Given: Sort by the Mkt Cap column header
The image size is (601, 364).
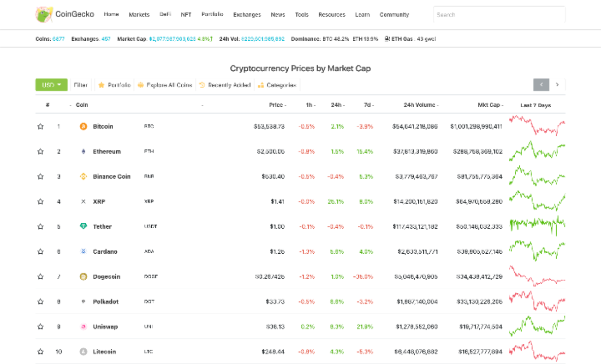Looking at the screenshot, I should point(490,105).
